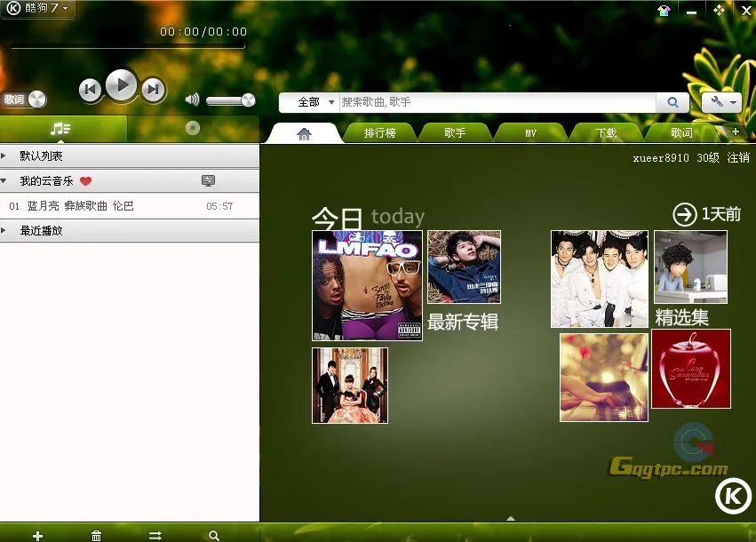Click the heart icon next to 我的云音乐
756x542 pixels.
(85, 180)
